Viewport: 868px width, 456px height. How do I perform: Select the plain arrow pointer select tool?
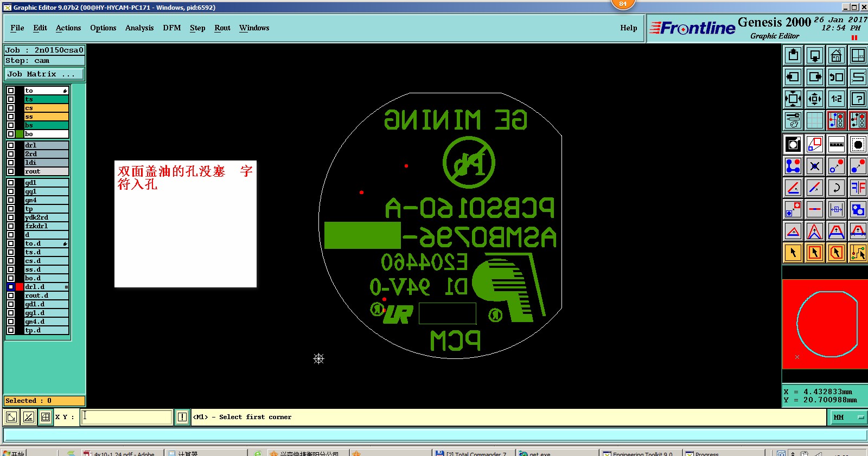tap(793, 253)
